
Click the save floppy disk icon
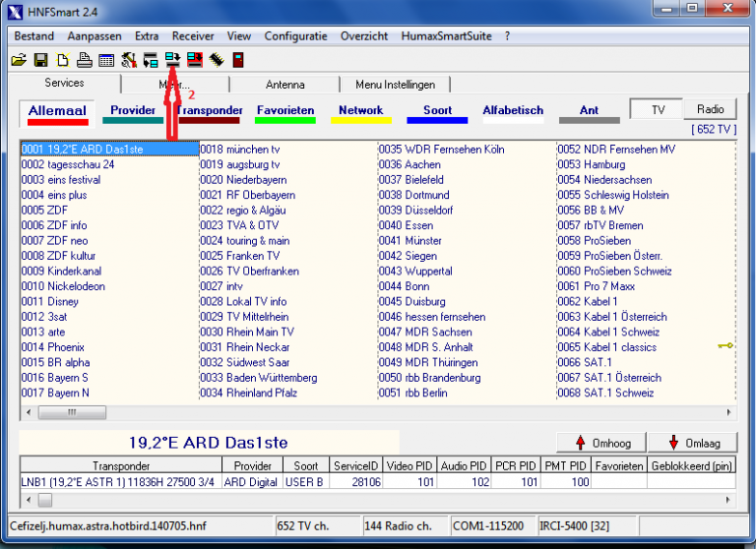[x=40, y=60]
